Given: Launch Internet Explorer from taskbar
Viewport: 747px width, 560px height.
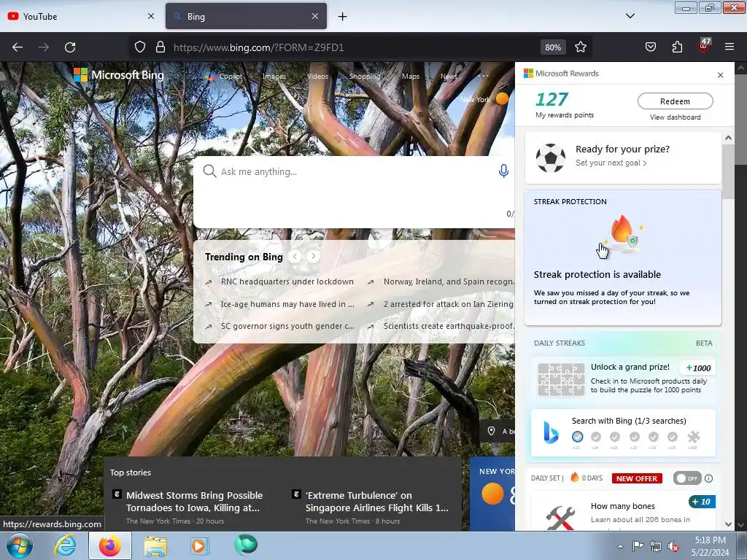Looking at the screenshot, I should (x=65, y=545).
